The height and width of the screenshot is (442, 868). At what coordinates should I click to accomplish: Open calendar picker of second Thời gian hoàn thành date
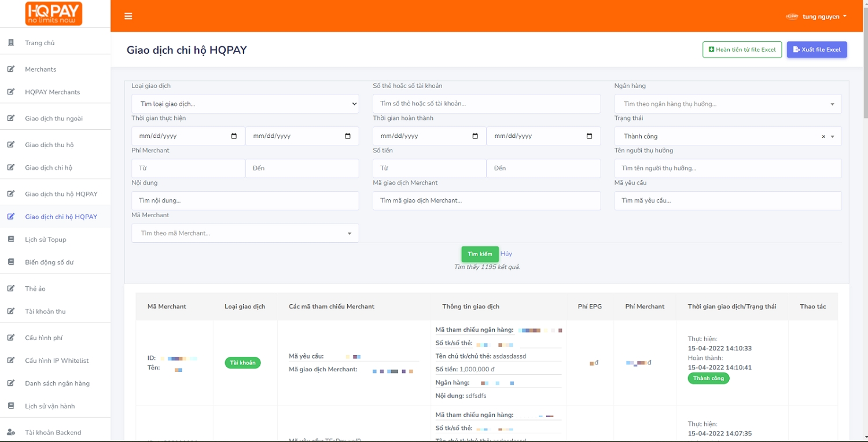tap(590, 136)
